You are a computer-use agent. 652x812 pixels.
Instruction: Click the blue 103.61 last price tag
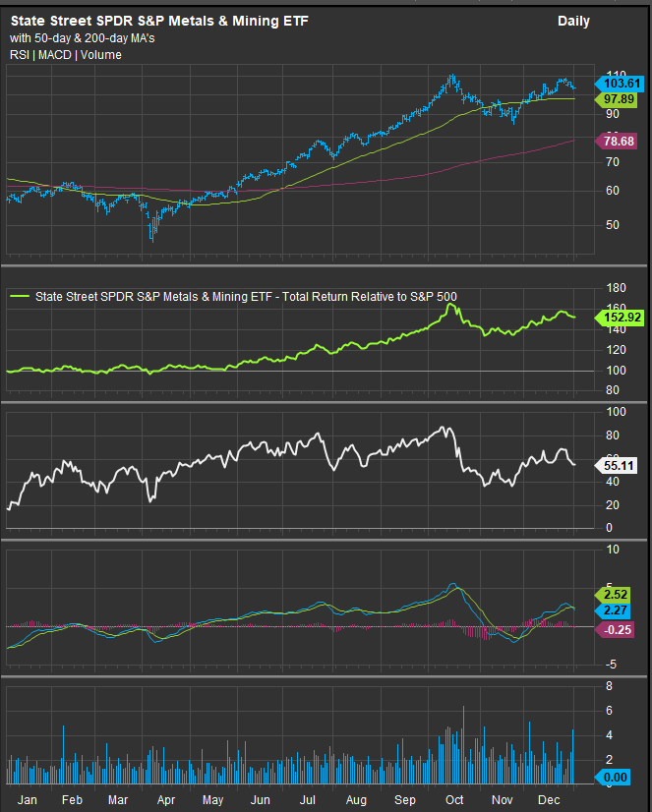tap(620, 85)
